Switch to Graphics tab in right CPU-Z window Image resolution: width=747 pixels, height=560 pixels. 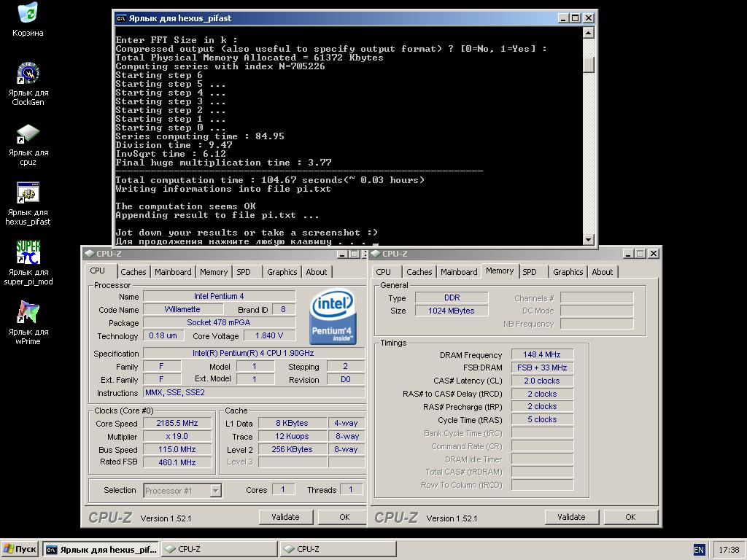pyautogui.click(x=568, y=272)
